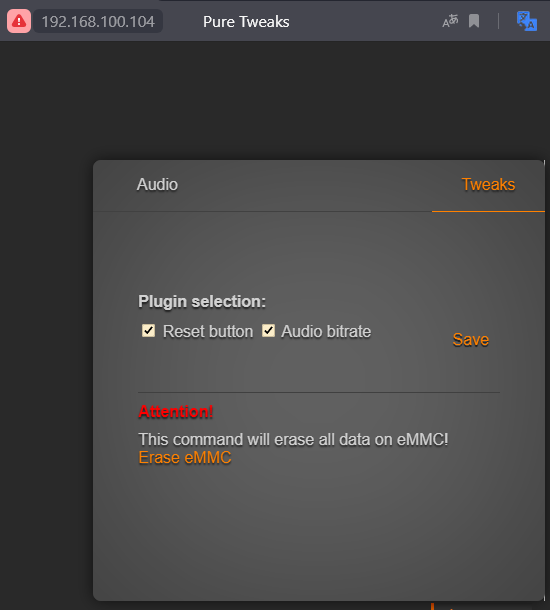This screenshot has width=550, height=610.
Task: Uncheck the Reset button checkbox
Action: click(148, 331)
